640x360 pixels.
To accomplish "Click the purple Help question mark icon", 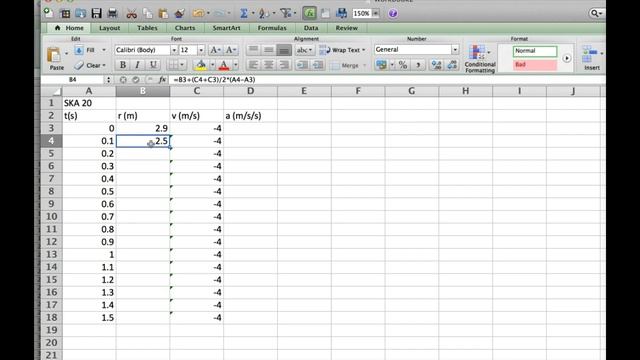I will pos(393,13).
